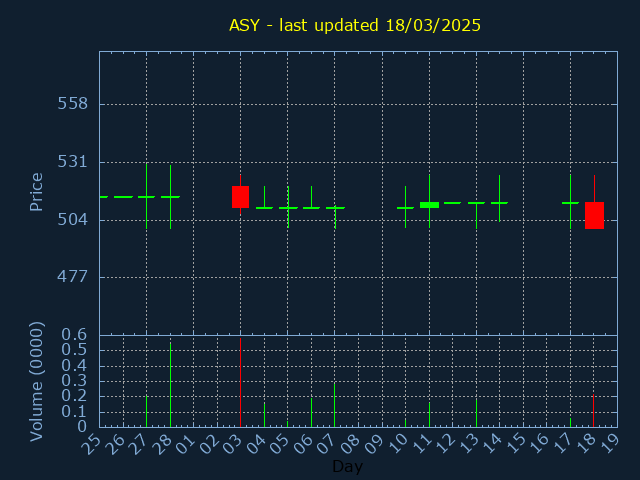Image resolution: width=640 pixels, height=480 pixels.
Task: Click the green candle wick on day 28
Action: pos(170,197)
